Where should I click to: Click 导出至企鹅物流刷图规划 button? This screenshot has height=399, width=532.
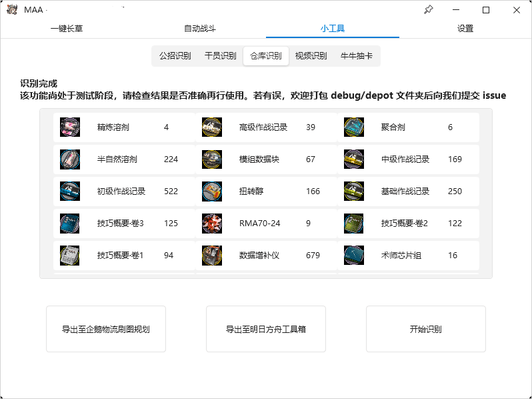(106, 329)
